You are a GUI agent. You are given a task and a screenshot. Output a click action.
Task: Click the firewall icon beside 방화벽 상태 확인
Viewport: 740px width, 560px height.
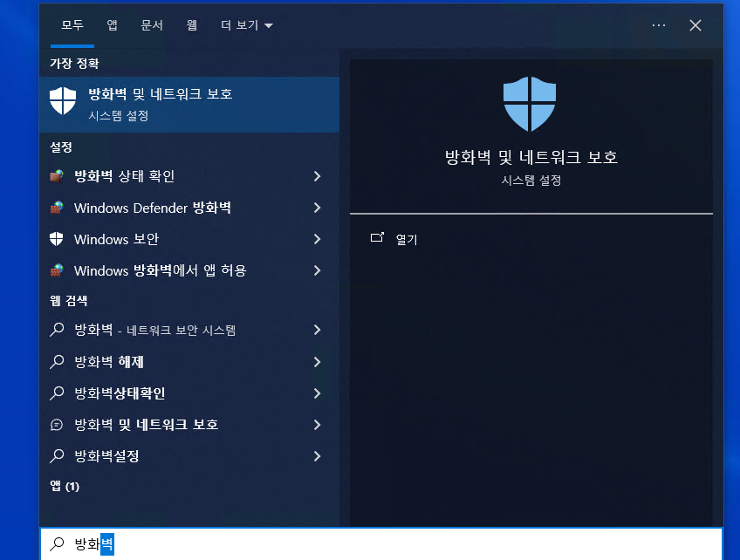(57, 176)
